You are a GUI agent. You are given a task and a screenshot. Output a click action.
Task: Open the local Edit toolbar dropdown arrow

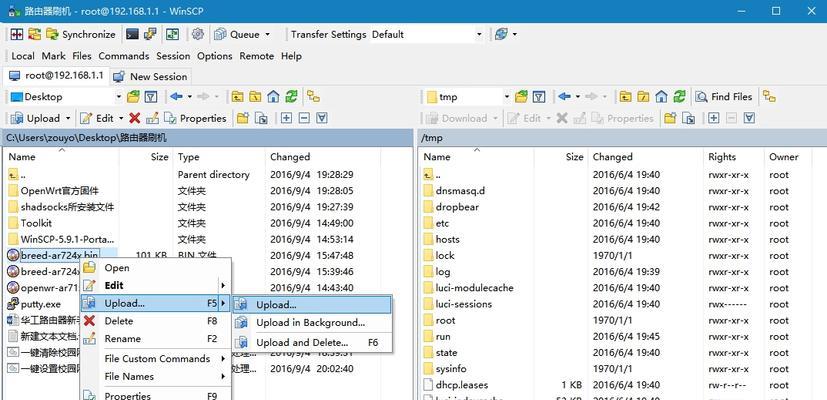tap(121, 118)
